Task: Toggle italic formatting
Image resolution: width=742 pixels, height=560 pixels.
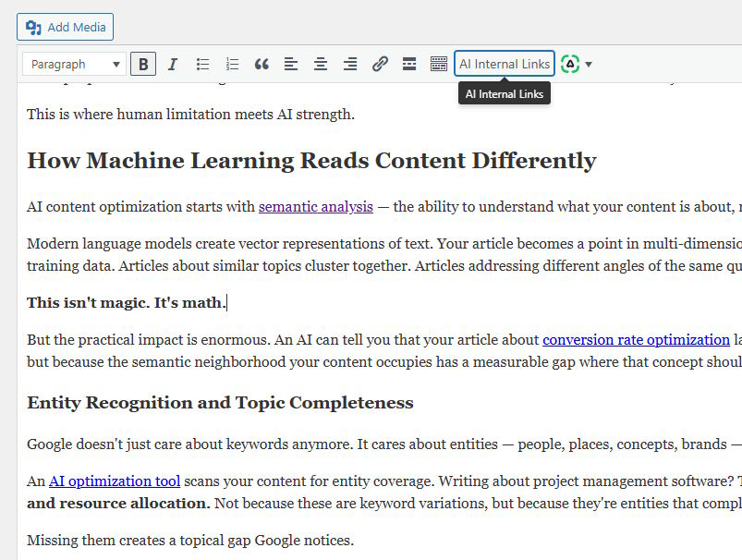Action: tap(173, 64)
